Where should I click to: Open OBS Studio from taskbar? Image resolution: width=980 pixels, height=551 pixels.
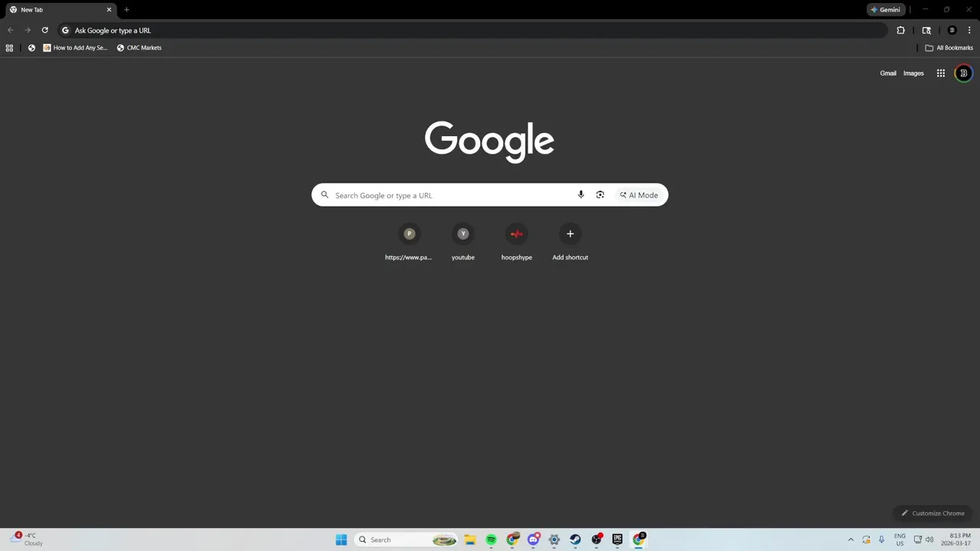pyautogui.click(x=596, y=540)
